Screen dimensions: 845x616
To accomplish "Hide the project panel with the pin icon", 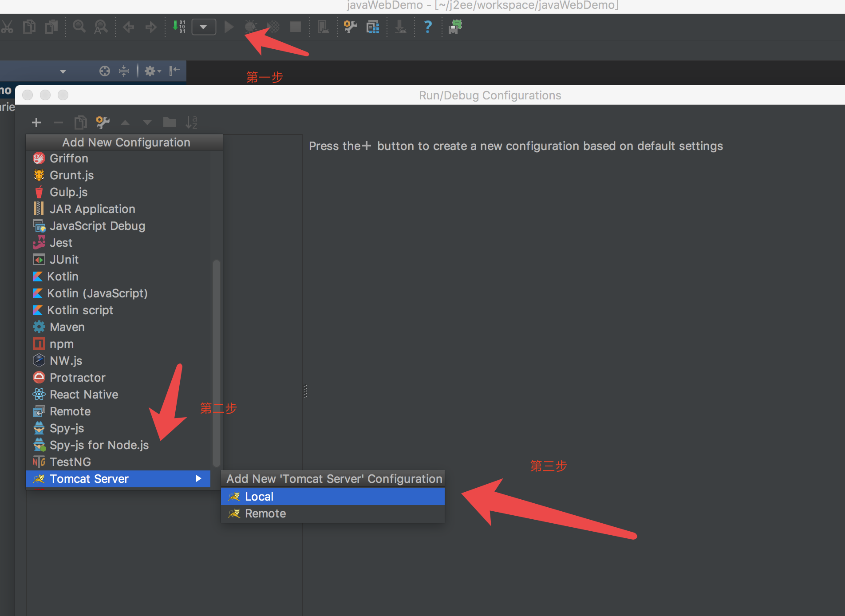I will click(x=174, y=70).
